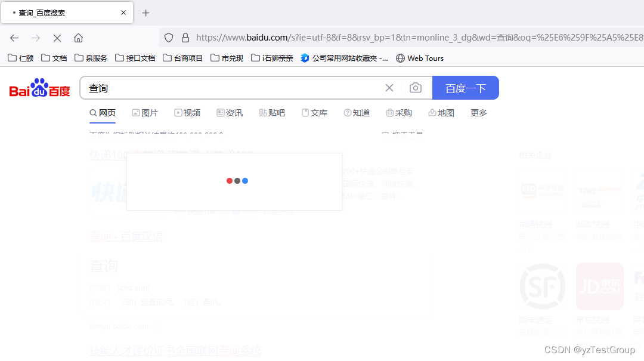Open the 台商项目 bookmark folder

pos(183,58)
